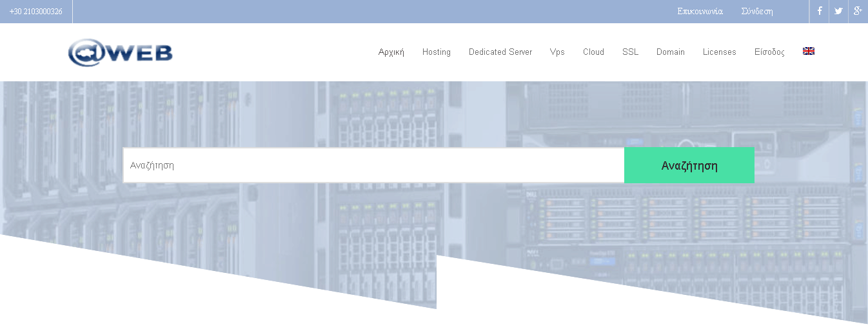The height and width of the screenshot is (331, 868).
Task: Go to the Αρχική menu item
Action: (x=391, y=52)
